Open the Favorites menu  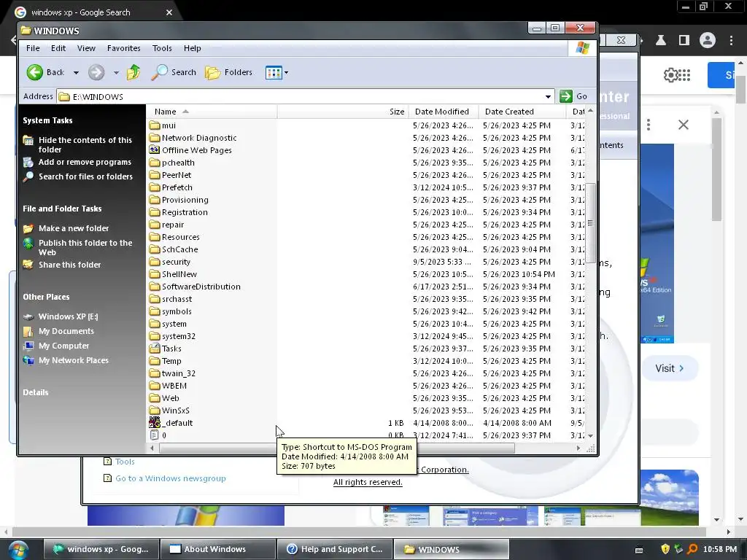pos(124,48)
